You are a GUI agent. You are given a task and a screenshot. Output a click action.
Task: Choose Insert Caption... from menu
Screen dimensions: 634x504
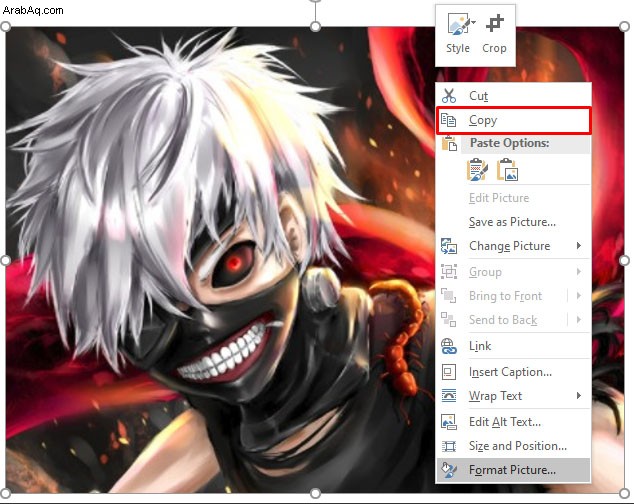pos(513,372)
